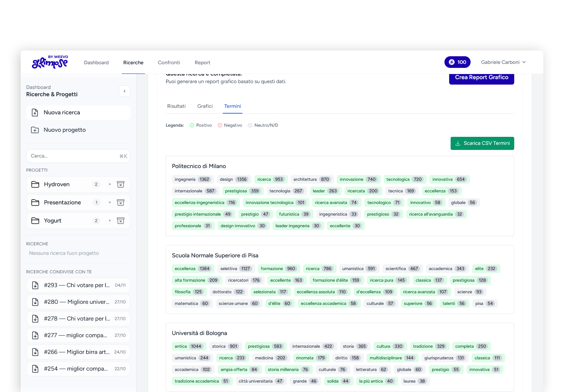Toggle the Negativo legend indicator
The width and height of the screenshot is (564, 392).
pyautogui.click(x=220, y=125)
